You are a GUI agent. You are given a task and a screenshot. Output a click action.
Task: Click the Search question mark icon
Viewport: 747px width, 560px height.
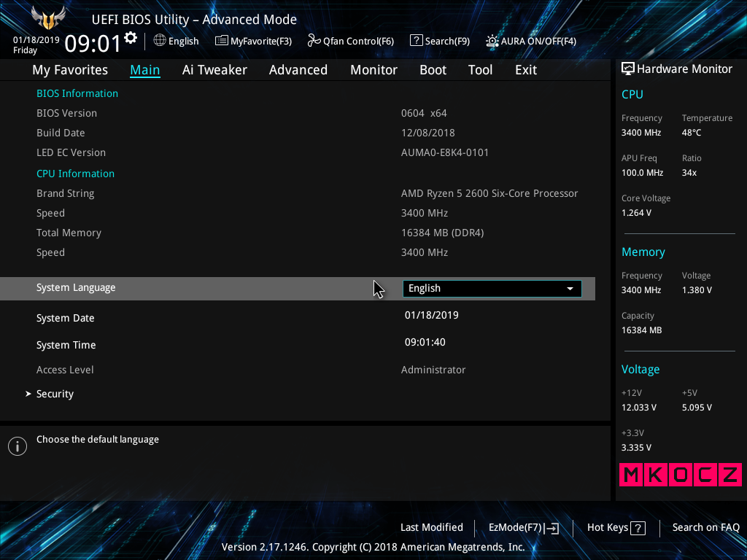[416, 41]
